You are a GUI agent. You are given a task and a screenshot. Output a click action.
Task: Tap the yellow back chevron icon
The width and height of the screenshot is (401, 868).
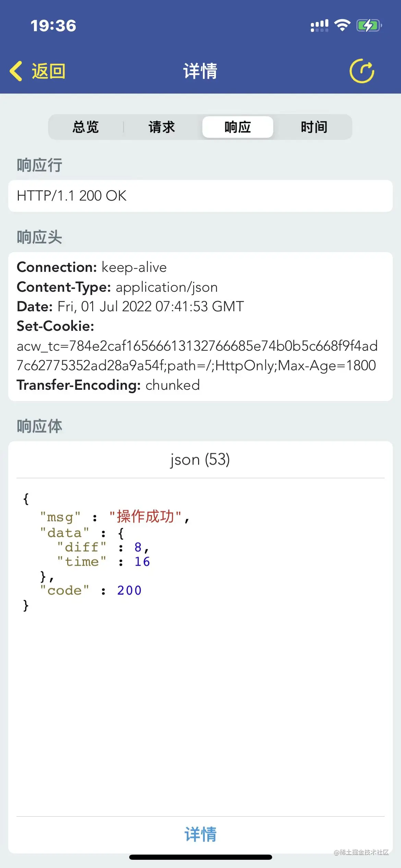pos(16,71)
